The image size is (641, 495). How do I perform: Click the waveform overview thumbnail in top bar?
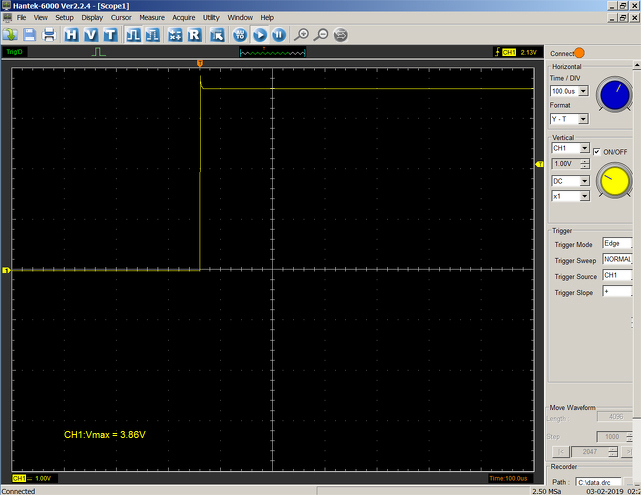[273, 52]
